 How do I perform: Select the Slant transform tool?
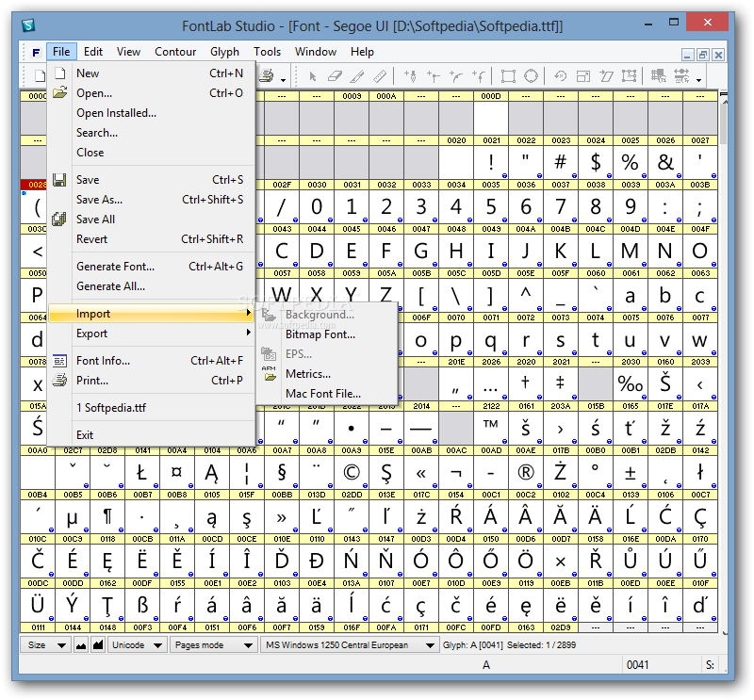606,76
